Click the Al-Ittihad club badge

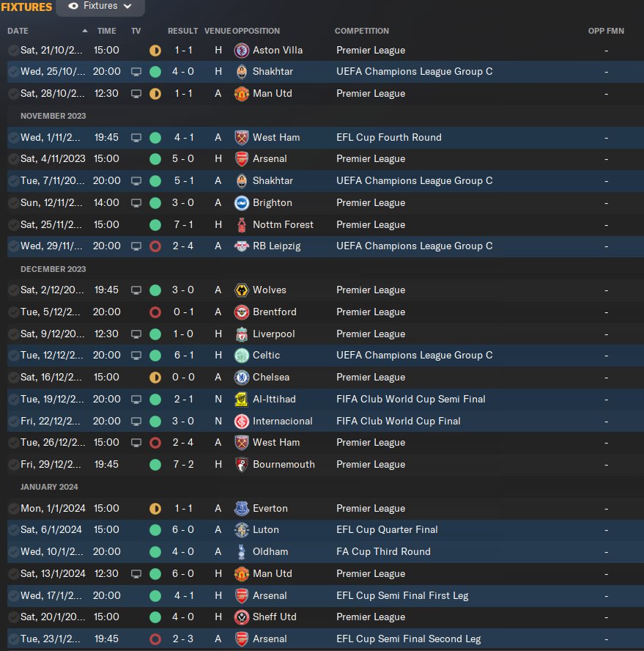click(242, 400)
